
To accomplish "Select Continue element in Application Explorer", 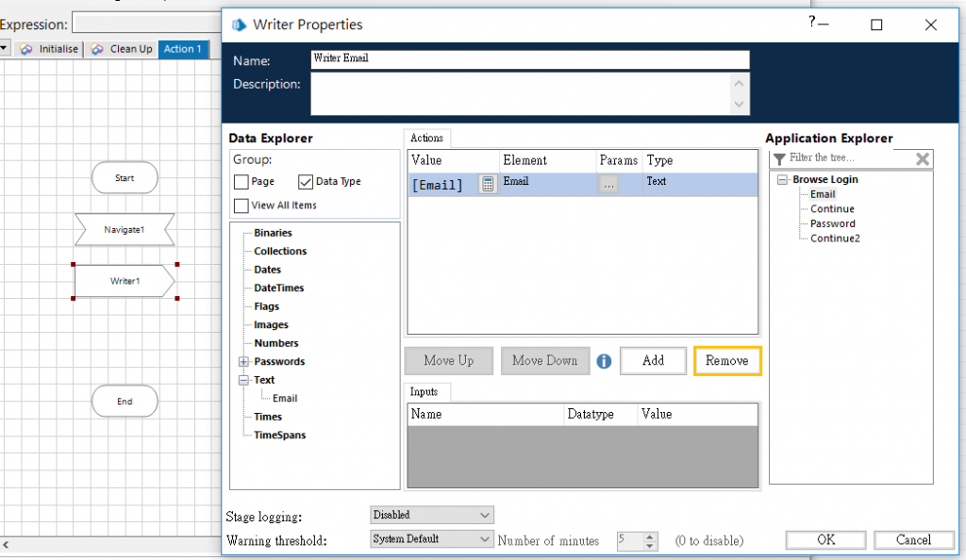I will [x=832, y=209].
